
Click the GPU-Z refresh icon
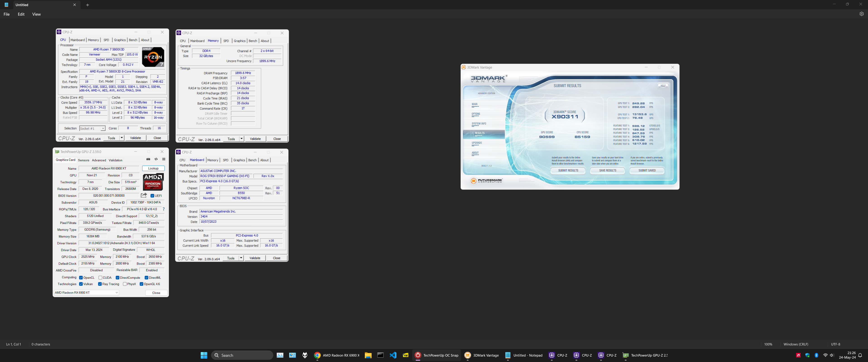tap(156, 159)
